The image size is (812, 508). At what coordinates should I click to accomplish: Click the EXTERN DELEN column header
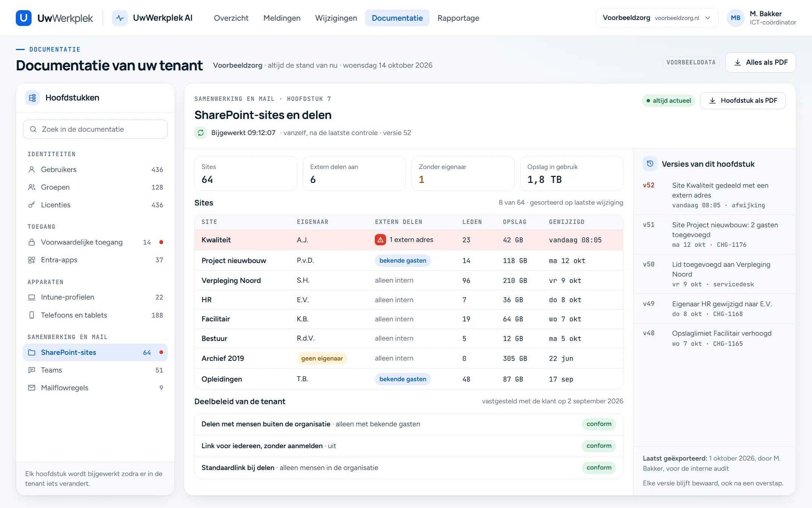coord(398,222)
